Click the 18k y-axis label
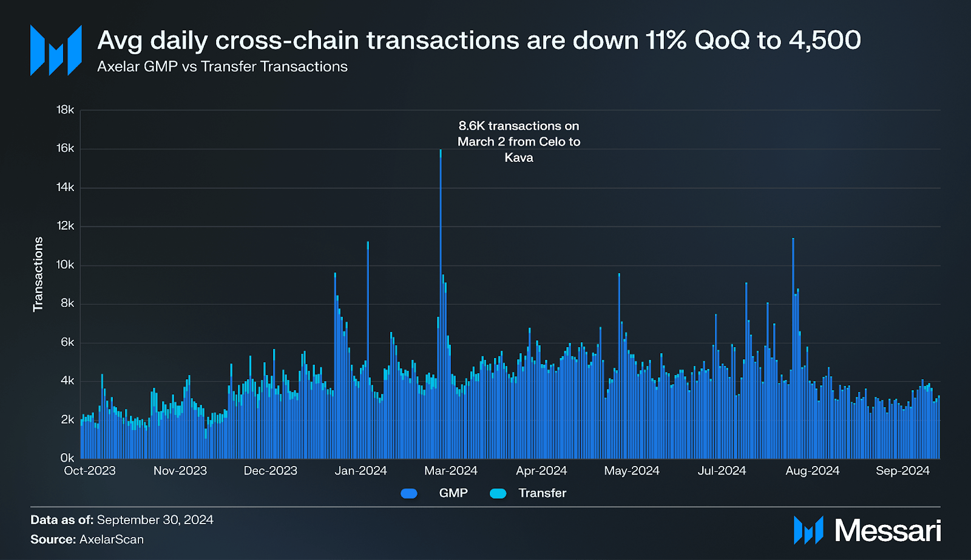Screen dimensions: 971x560 [x=65, y=110]
